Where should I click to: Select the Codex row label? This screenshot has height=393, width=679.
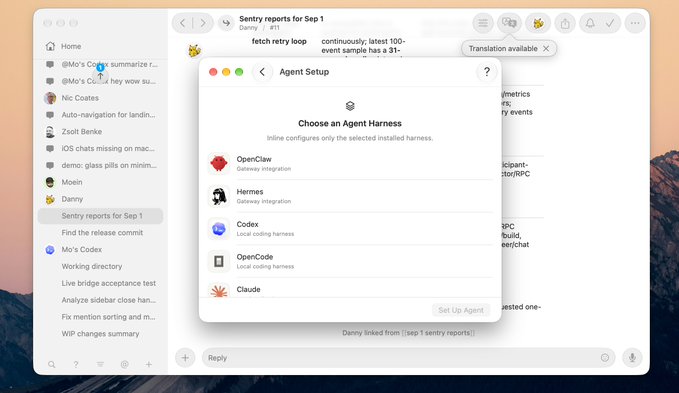247,224
